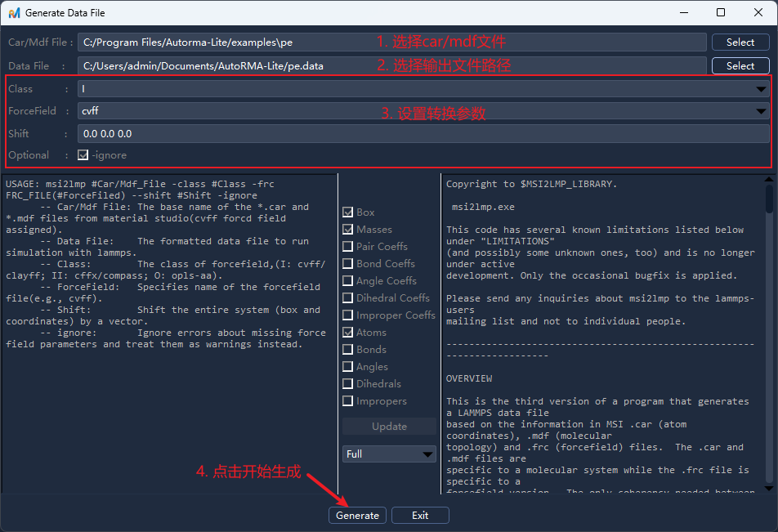This screenshot has width=778, height=532.
Task: Expand the ForceField cvff dropdown
Action: [x=423, y=110]
